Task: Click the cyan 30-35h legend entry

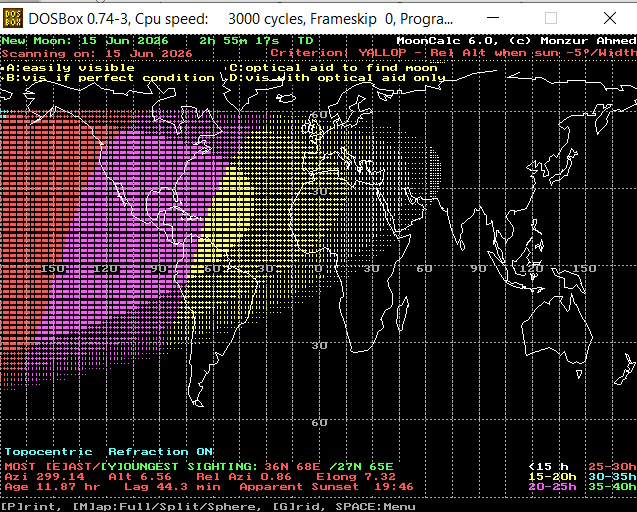Action: 612,477
